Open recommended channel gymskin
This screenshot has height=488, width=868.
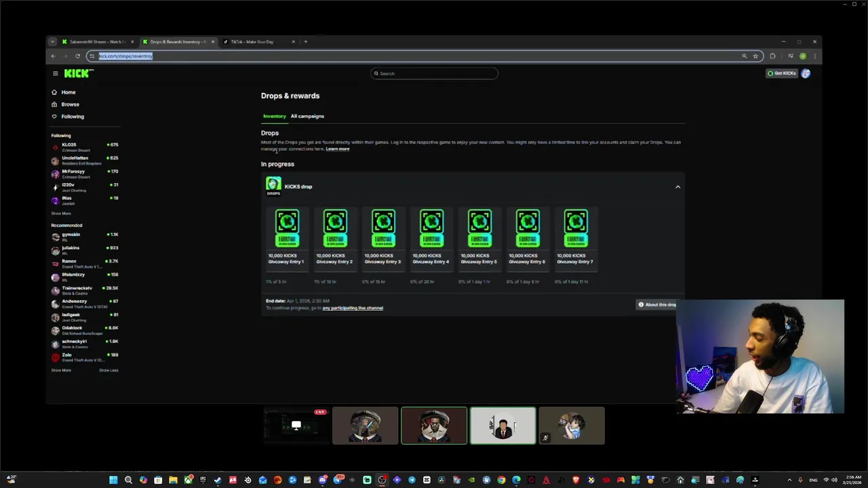point(85,237)
